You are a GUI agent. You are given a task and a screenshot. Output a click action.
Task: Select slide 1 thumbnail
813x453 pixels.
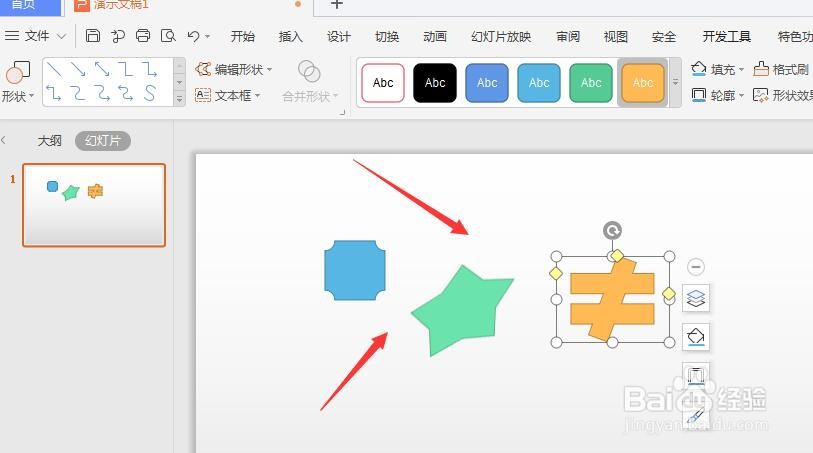pyautogui.click(x=94, y=205)
